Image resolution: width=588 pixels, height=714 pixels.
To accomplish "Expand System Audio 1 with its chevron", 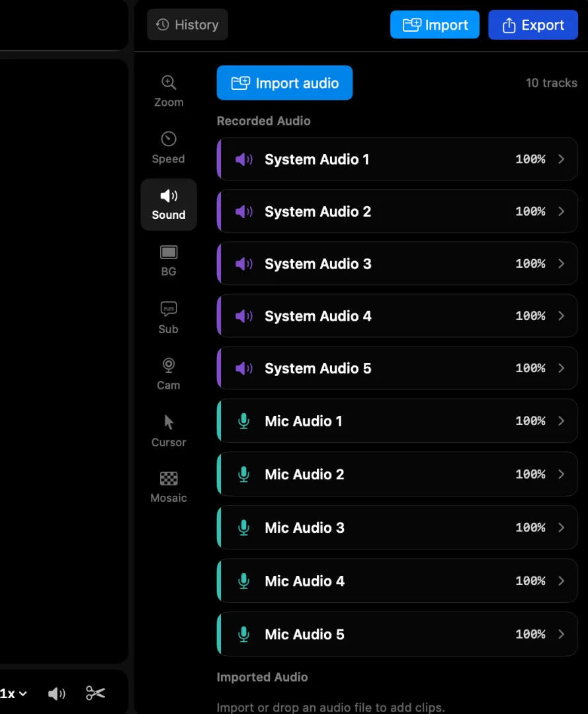I will [x=561, y=159].
